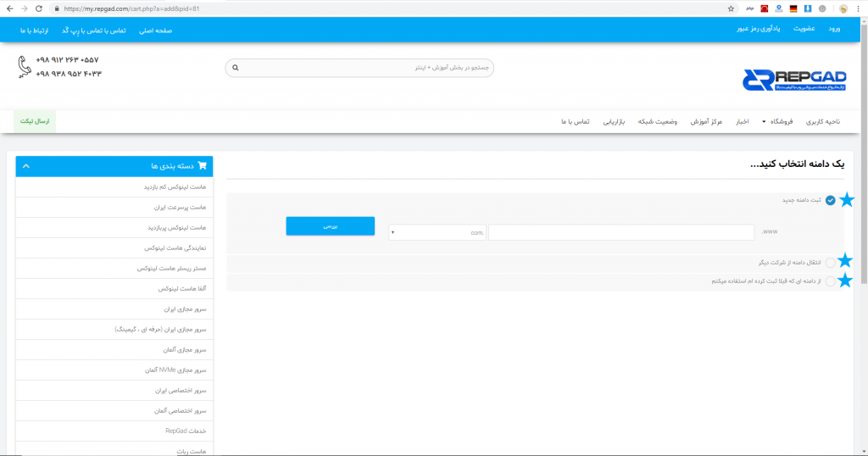Open the نمایندگی هاست لینوکس category

(114, 248)
